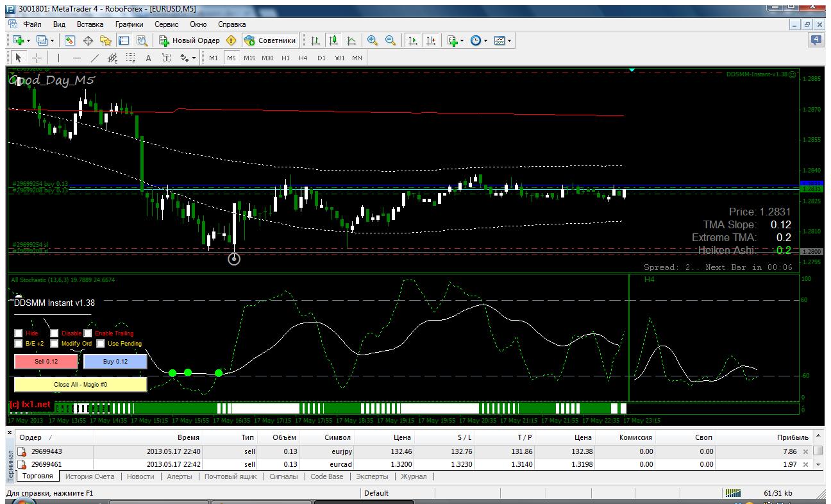Open the Market Watch window icon

click(x=71, y=40)
